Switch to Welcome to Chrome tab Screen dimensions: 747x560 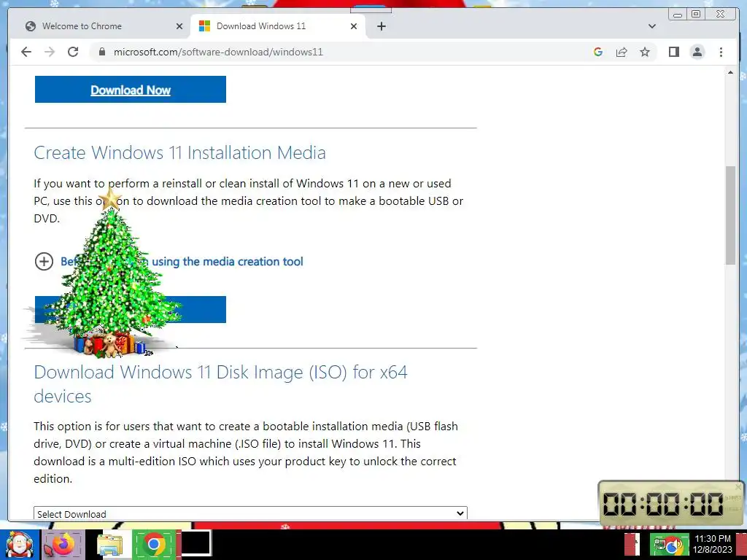click(102, 26)
